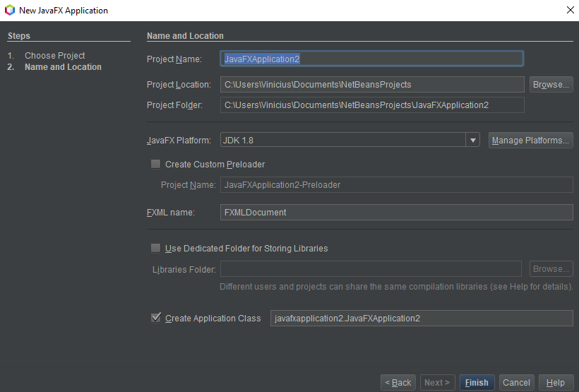
Task: Tick Use Dedicated Folder for Storing Libraries
Action: [156, 248]
